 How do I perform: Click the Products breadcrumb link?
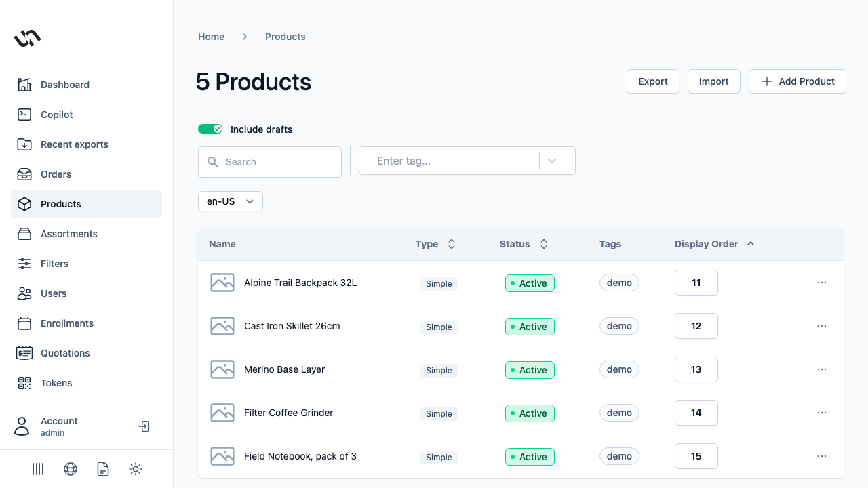click(285, 37)
